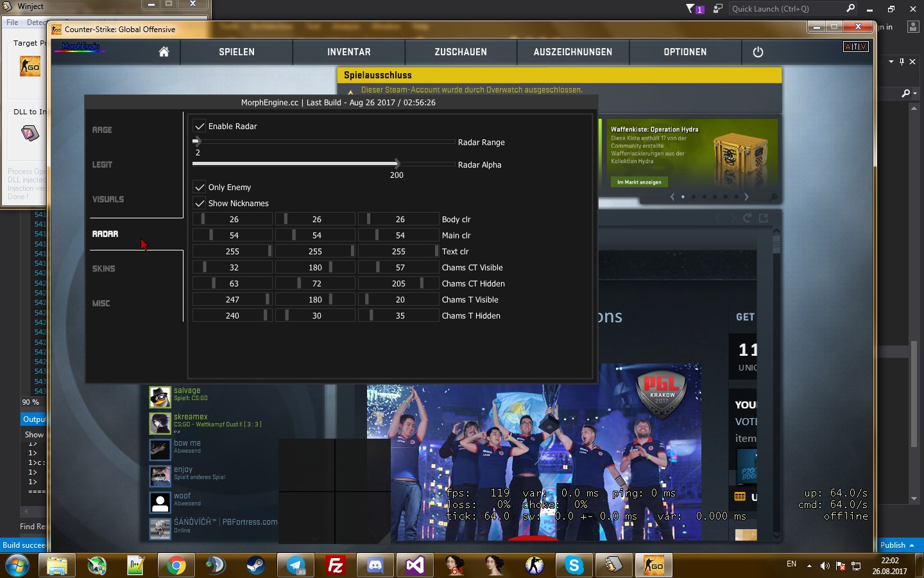Click the power quit icon
924x578 pixels.
(x=758, y=52)
